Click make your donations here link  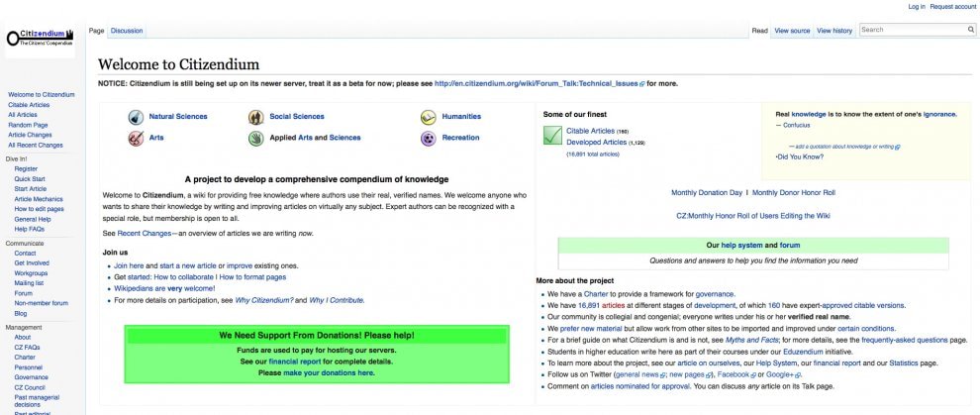pyautogui.click(x=329, y=373)
